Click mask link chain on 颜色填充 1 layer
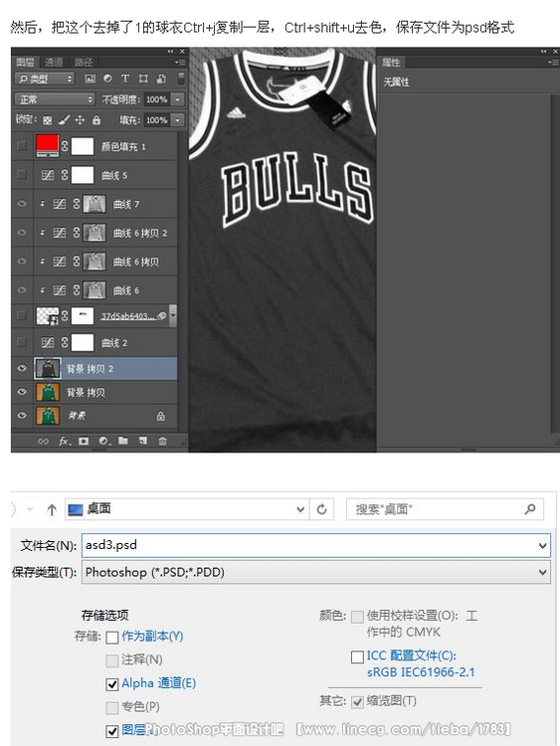560x746 pixels. [65, 146]
